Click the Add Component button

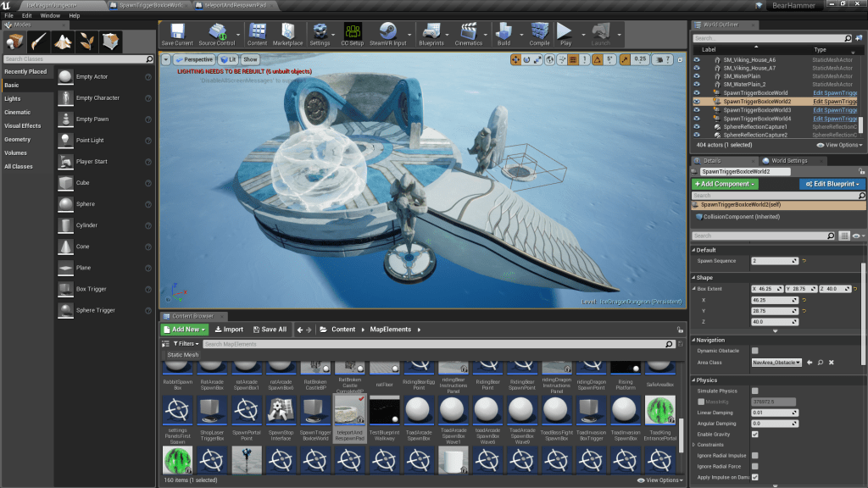tap(725, 184)
